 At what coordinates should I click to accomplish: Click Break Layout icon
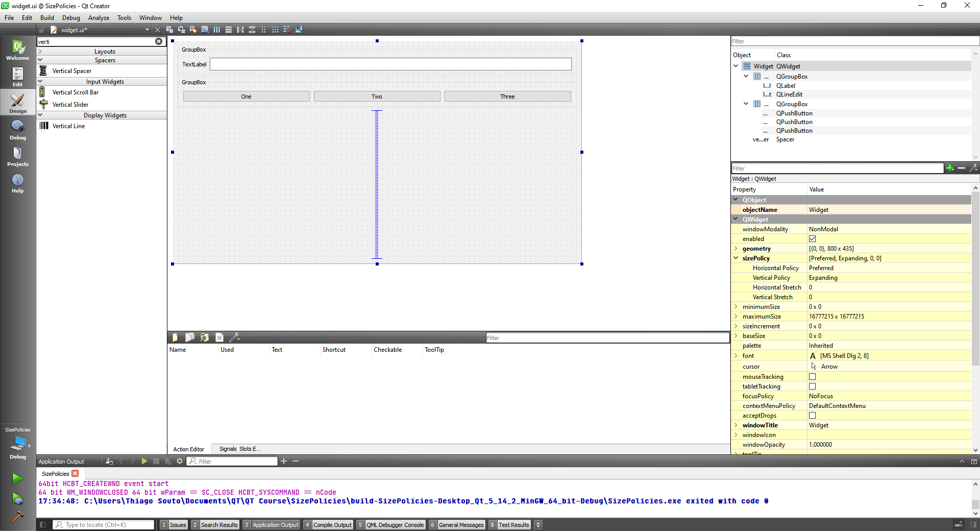coord(287,30)
